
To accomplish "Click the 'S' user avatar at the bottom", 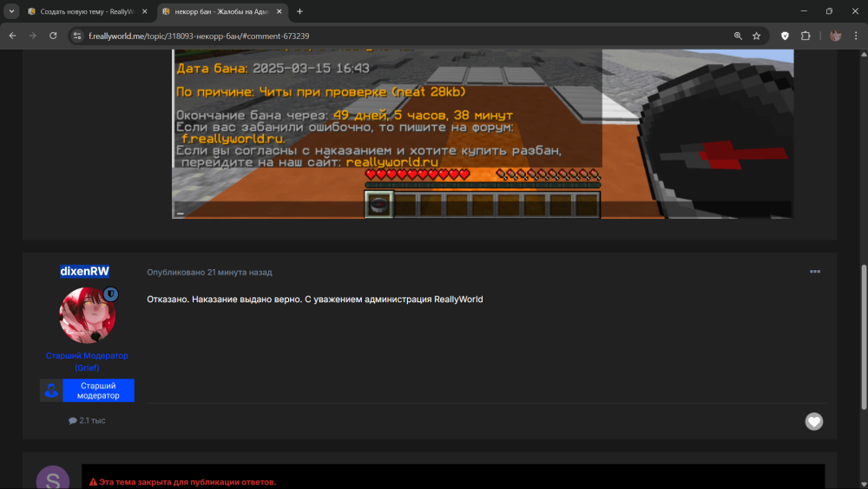I will click(53, 478).
